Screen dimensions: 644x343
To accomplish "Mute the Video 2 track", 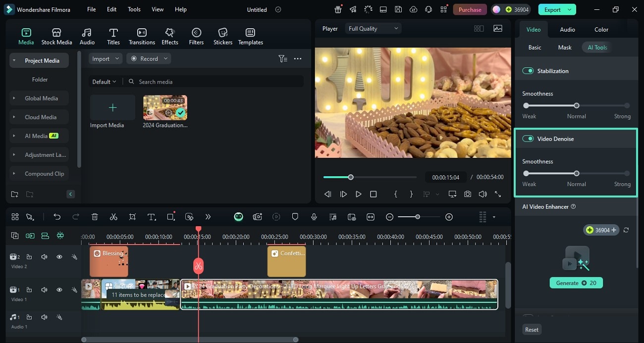I will (x=44, y=257).
